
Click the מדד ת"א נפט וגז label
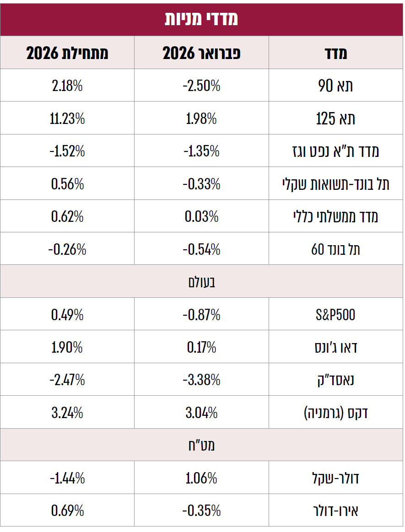tap(336, 151)
